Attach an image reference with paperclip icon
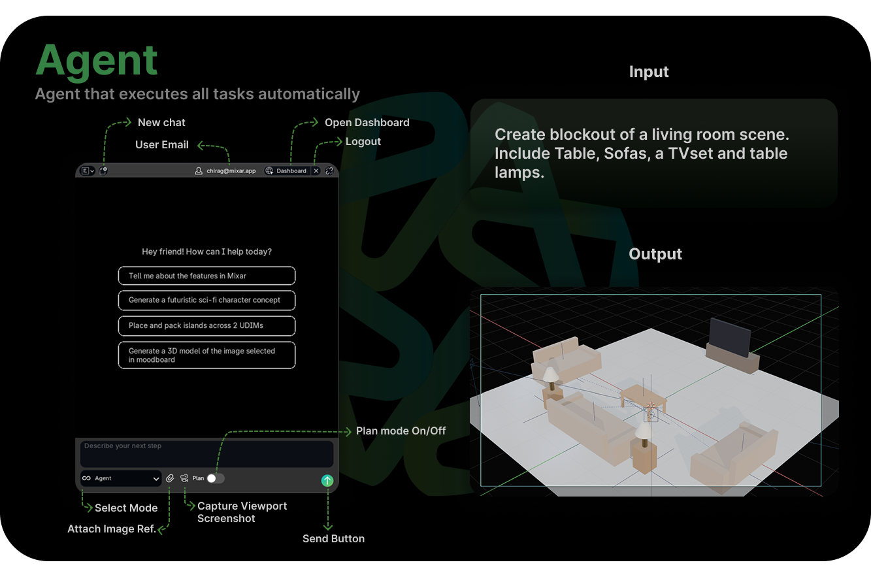The height and width of the screenshot is (588, 871). click(x=170, y=478)
